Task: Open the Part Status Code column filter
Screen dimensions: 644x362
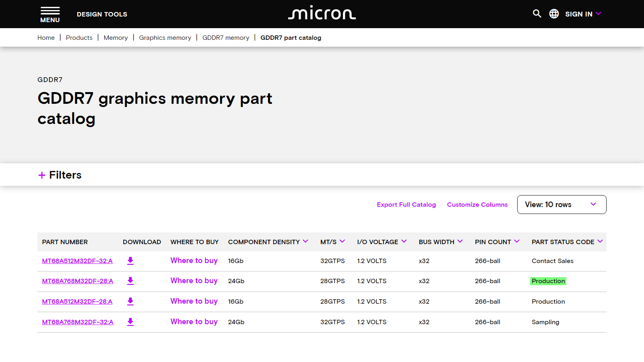Action: [x=600, y=241]
